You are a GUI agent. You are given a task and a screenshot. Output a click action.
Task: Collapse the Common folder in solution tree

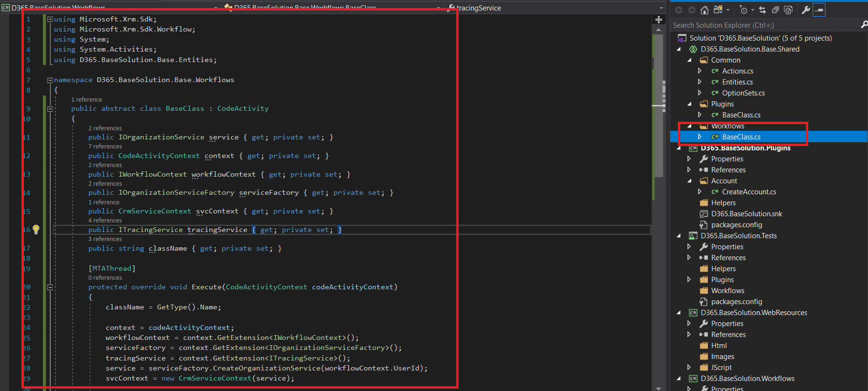689,60
